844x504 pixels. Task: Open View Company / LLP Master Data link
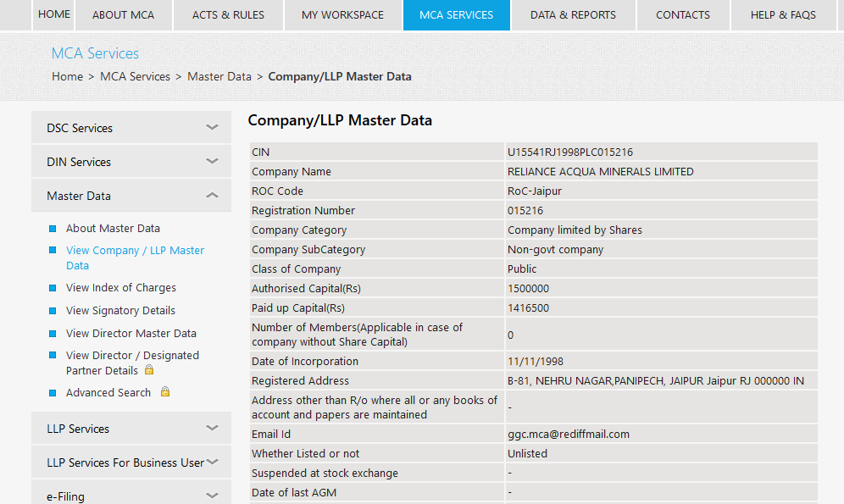coord(135,258)
